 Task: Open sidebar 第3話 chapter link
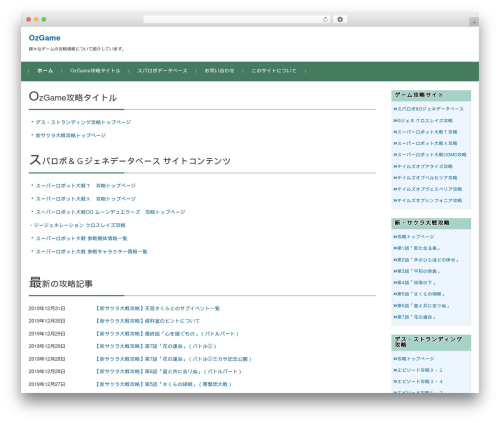417,271
